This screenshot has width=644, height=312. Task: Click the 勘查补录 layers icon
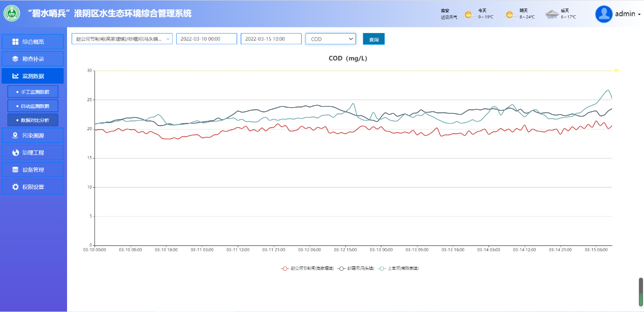pos(15,59)
